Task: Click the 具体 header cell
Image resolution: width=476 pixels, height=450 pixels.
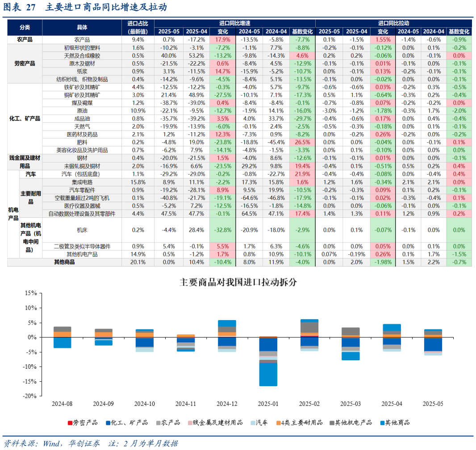Action: coord(82,27)
